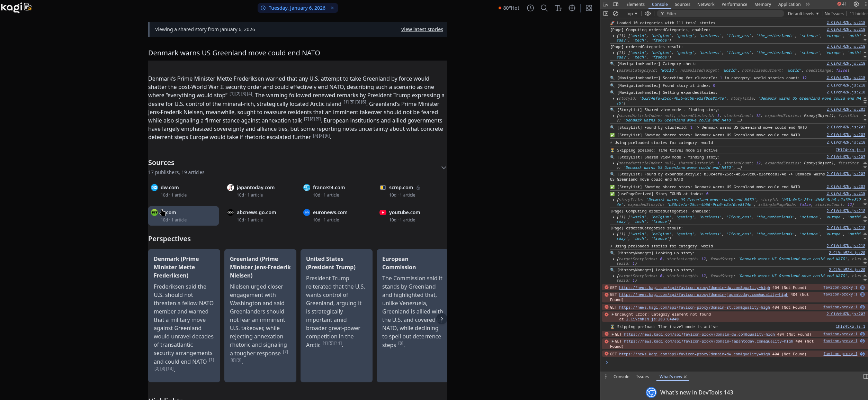Open the Default levels dropdown
The height and width of the screenshot is (400, 868).
pos(803,13)
